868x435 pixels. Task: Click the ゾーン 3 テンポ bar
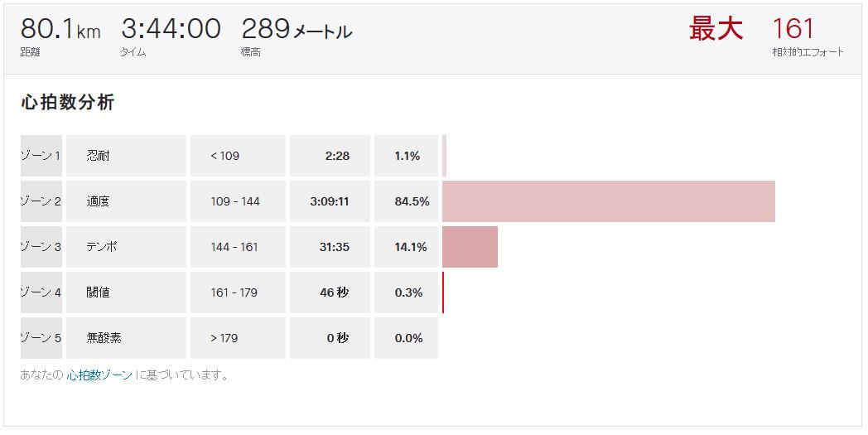point(470,247)
